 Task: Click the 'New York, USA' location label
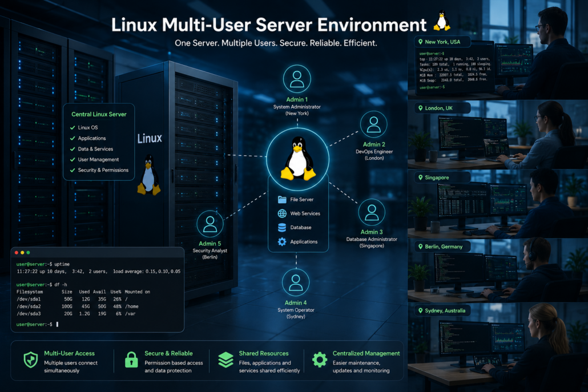(x=442, y=42)
